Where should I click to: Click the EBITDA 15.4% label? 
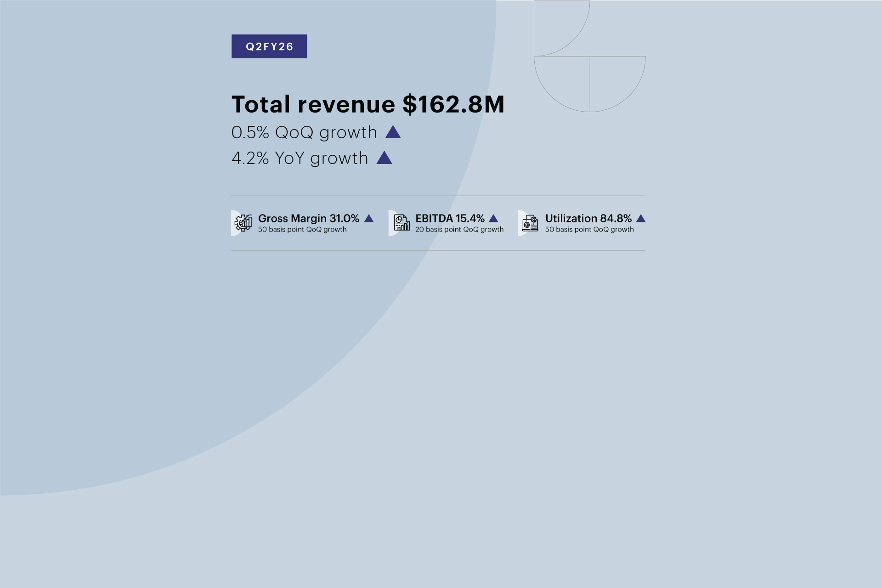(x=450, y=218)
